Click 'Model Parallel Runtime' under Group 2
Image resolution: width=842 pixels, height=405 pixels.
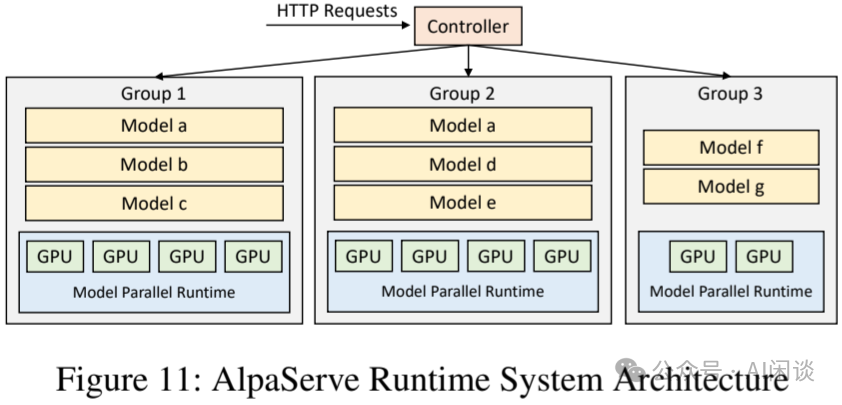click(463, 291)
